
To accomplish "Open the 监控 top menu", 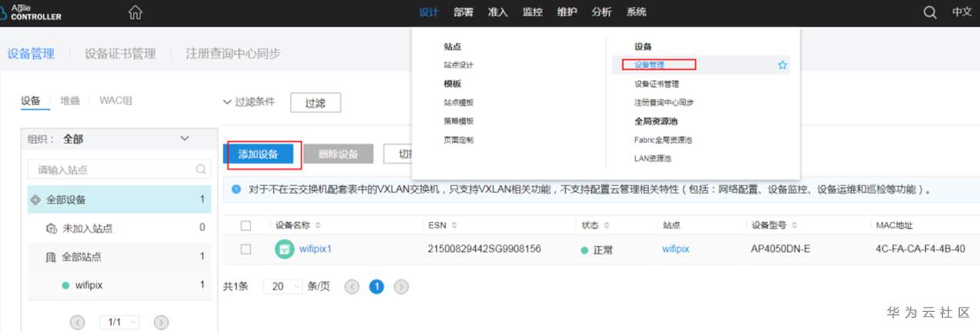I will coord(533,12).
